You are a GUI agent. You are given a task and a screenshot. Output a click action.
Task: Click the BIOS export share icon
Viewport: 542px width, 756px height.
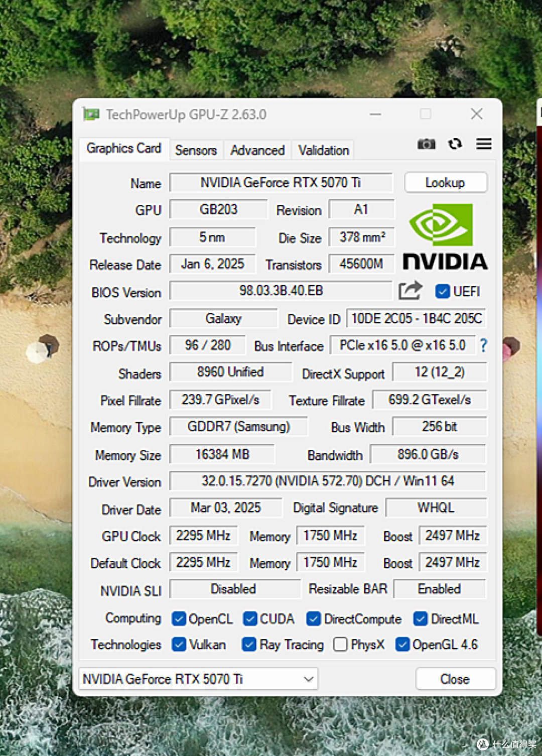pyautogui.click(x=410, y=290)
